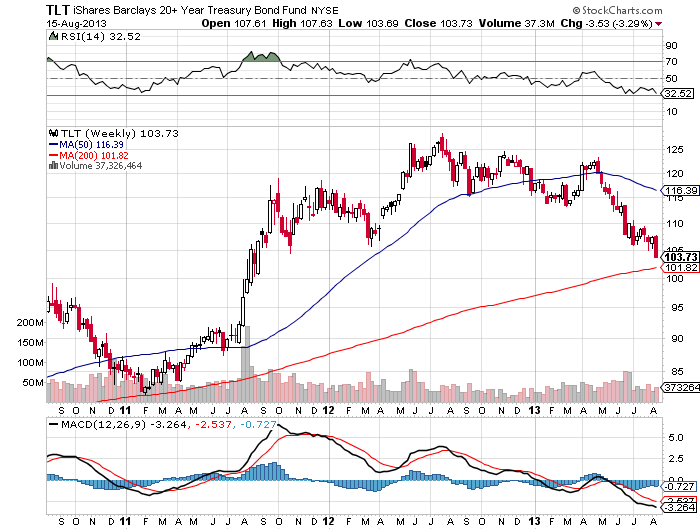Click the 70 level on RSI axis
The image size is (700, 530).
(671, 62)
